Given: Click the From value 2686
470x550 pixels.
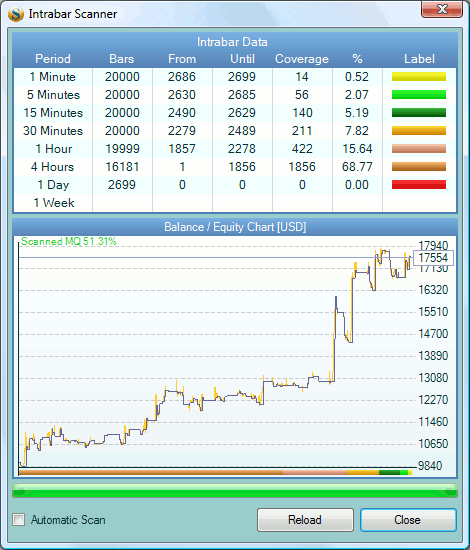Looking at the screenshot, I should point(182,77).
